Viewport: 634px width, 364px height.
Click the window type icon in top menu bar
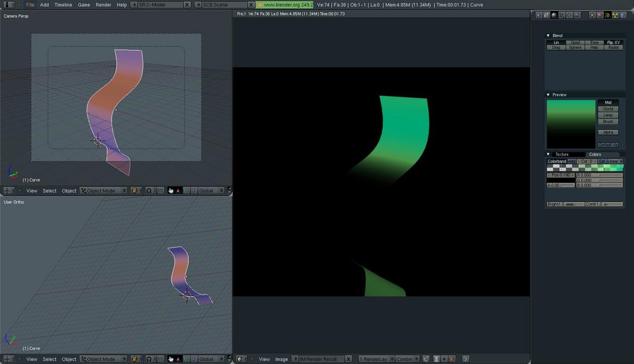pyautogui.click(x=9, y=5)
